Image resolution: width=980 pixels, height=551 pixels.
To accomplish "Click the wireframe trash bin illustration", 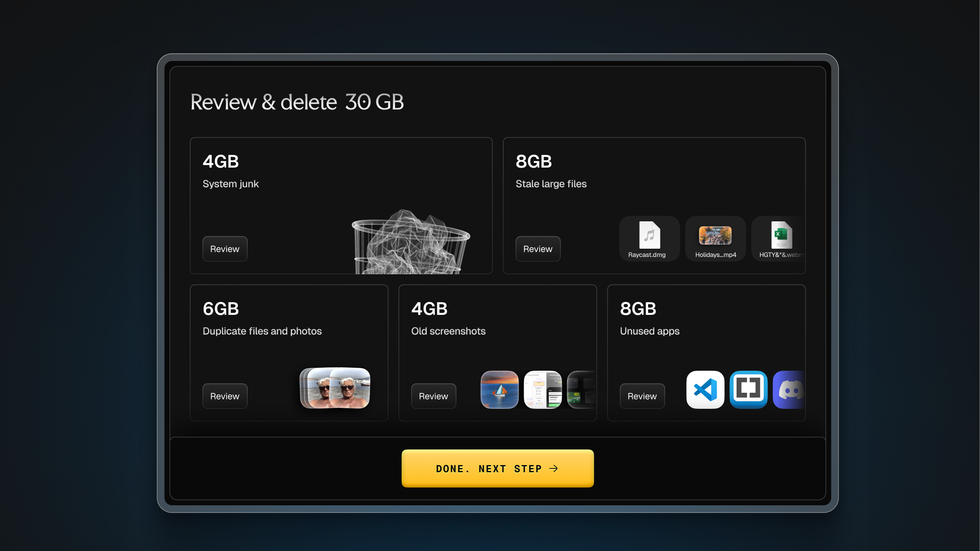I will point(410,243).
